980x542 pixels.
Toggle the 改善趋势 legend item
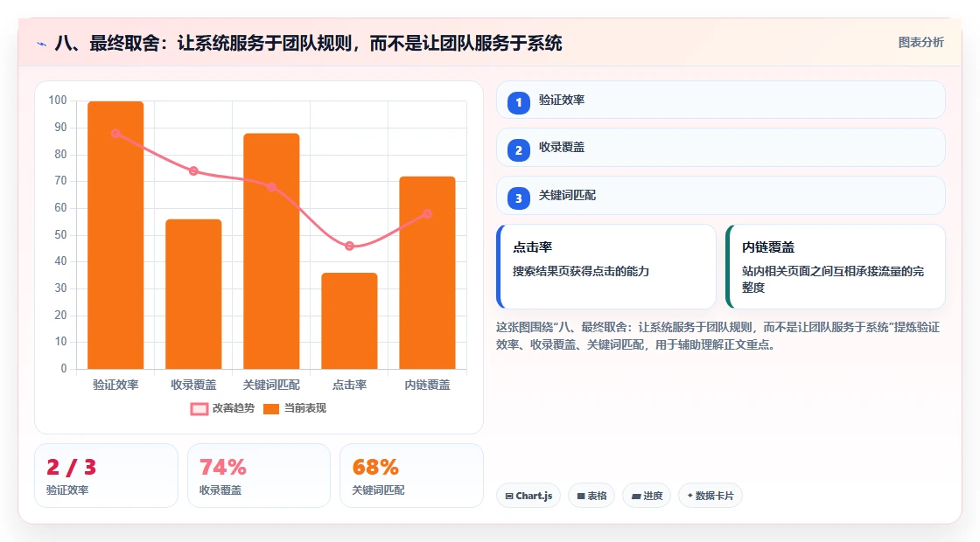coord(222,408)
